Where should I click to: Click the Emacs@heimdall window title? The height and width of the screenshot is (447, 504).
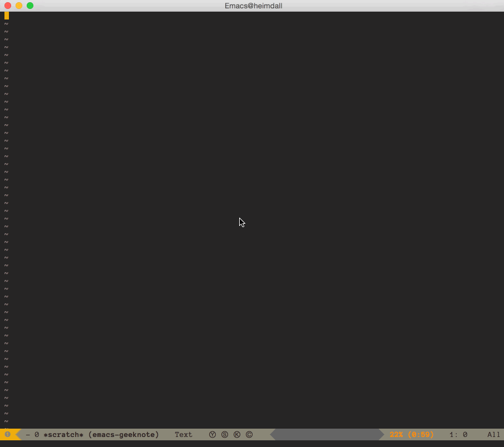click(253, 6)
